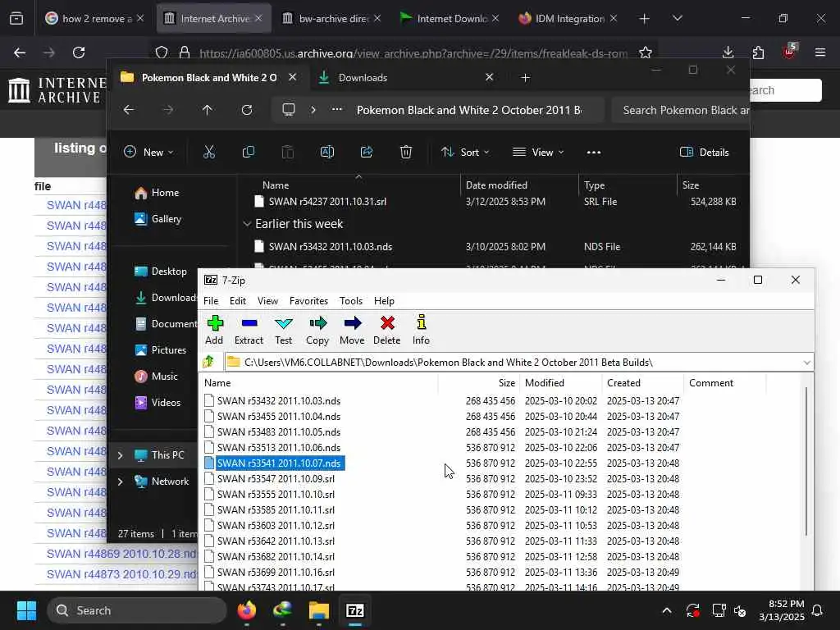Show hidden system tray icons
Image resolution: width=840 pixels, height=630 pixels.
[x=667, y=610]
